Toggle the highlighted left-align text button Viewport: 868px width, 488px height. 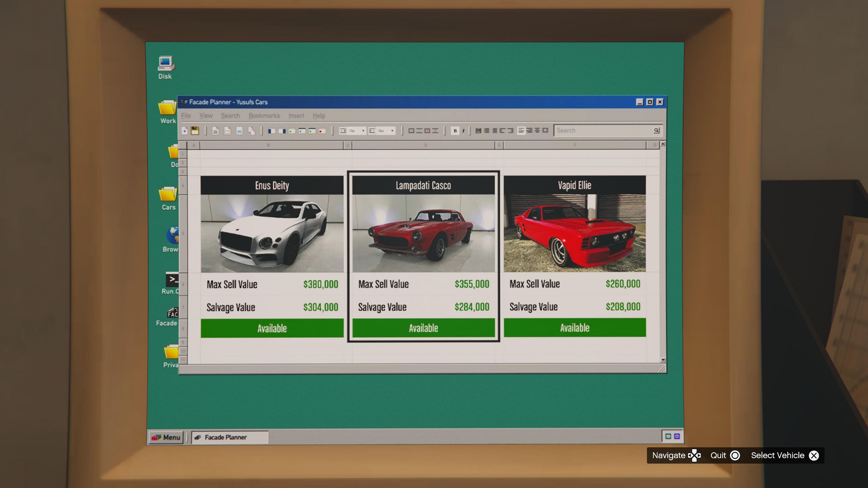point(521,130)
